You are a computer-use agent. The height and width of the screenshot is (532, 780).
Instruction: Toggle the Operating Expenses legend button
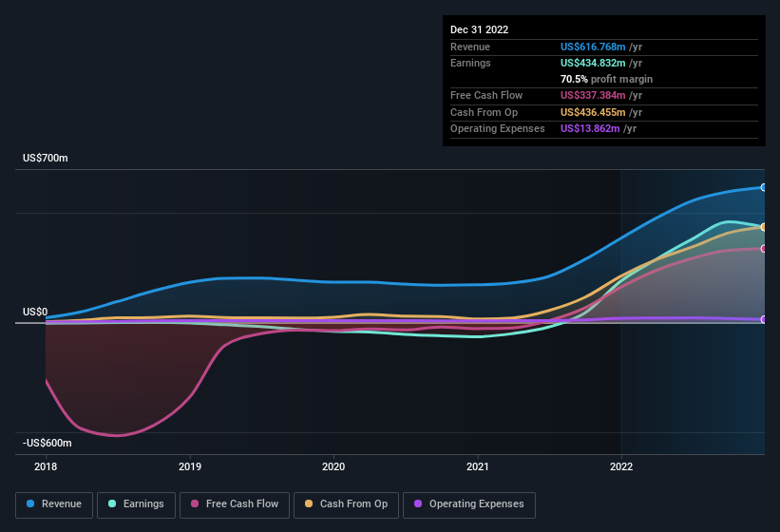469,504
